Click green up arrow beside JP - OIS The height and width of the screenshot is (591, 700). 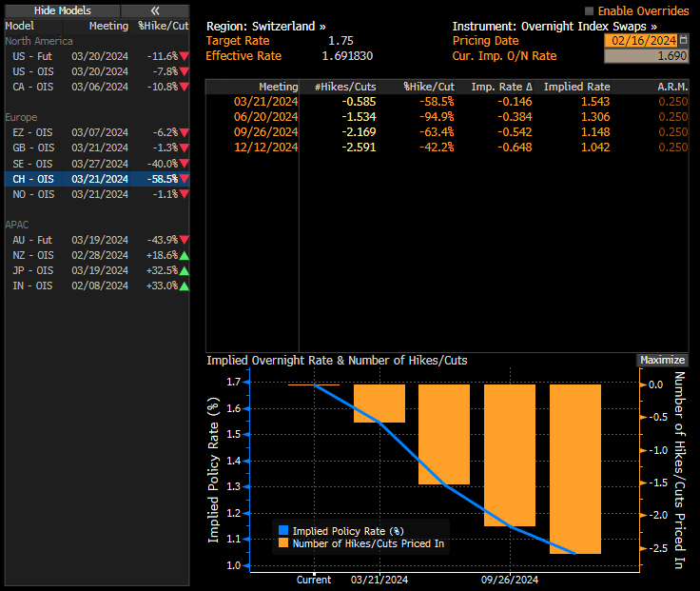184,270
